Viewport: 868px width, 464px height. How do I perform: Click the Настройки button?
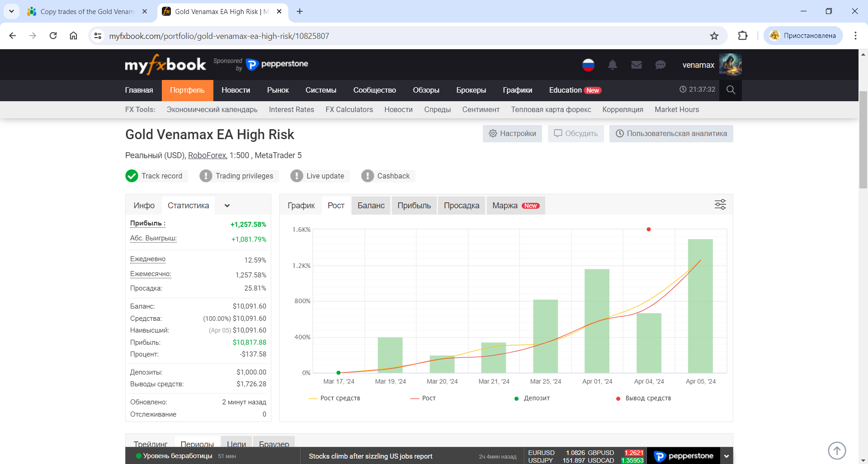click(512, 134)
